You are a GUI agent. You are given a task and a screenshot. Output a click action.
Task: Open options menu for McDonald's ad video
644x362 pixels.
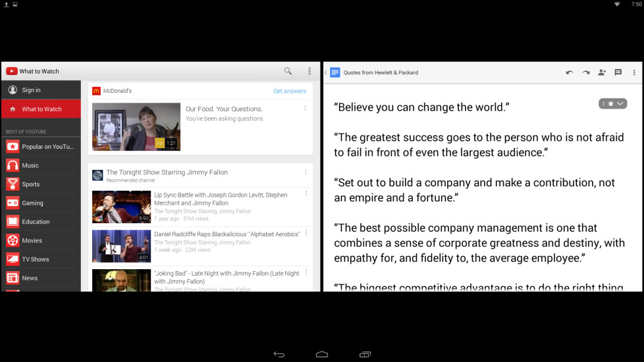305,109
